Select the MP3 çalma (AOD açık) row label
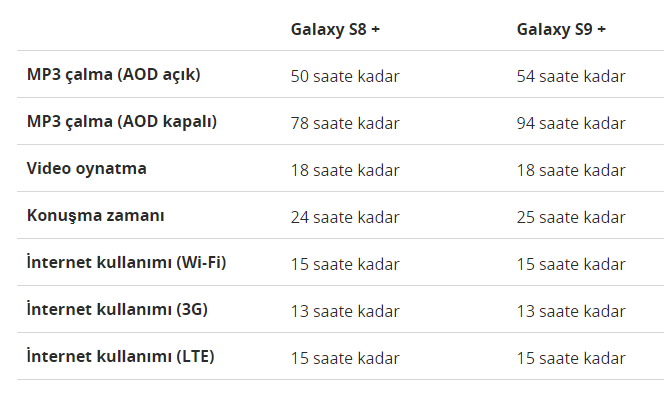Screen dimensions: 664x395 pos(113,75)
